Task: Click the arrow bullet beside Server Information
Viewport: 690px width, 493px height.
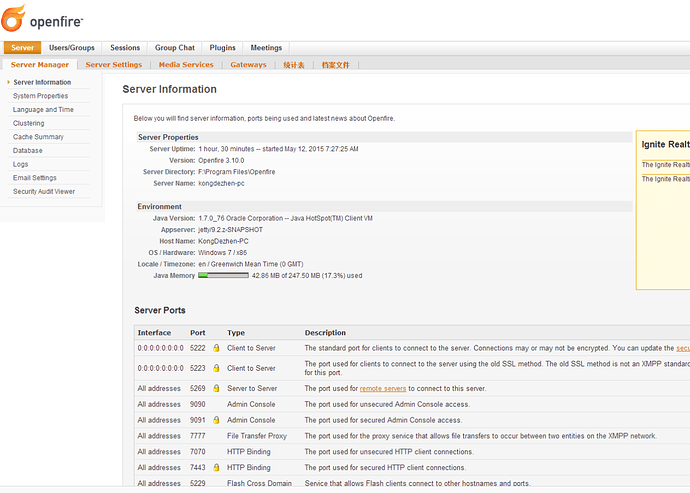Action: (8, 82)
